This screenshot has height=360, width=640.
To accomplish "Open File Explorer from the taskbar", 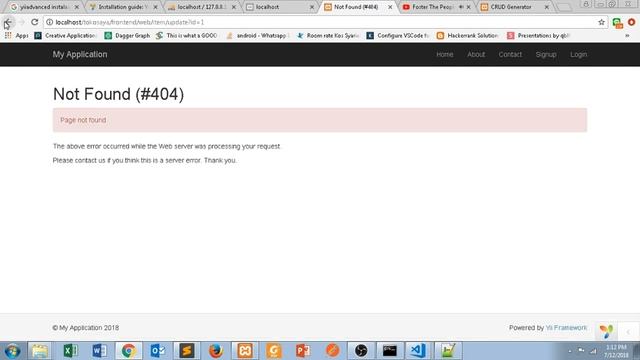I will 40,351.
